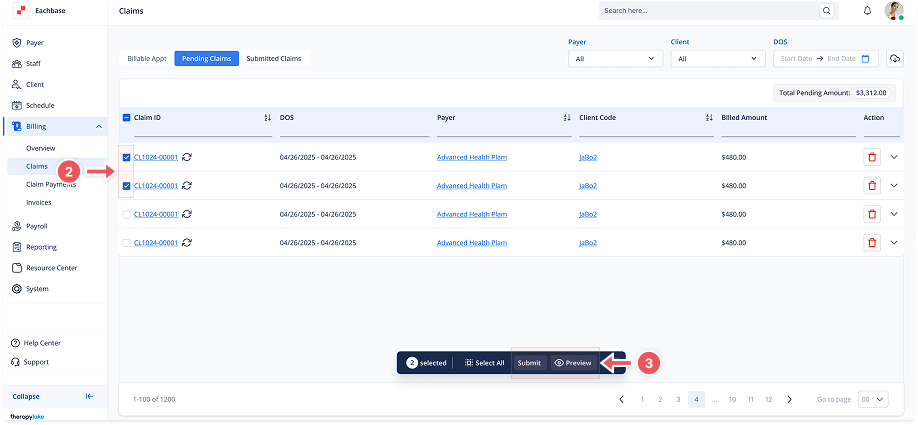This screenshot has width=918, height=425.
Task: Click the '1-100 of 1200' count text
Action: pyautogui.click(x=154, y=400)
